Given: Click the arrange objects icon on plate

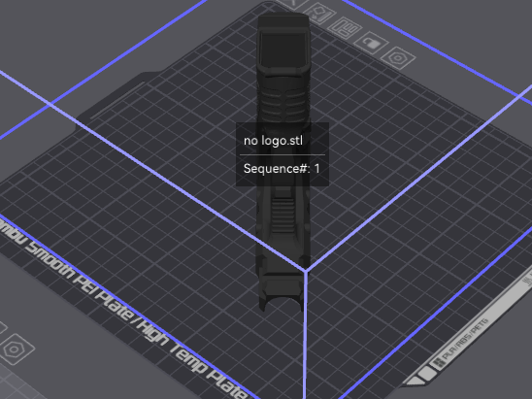Looking at the screenshot, I should click(x=345, y=28).
